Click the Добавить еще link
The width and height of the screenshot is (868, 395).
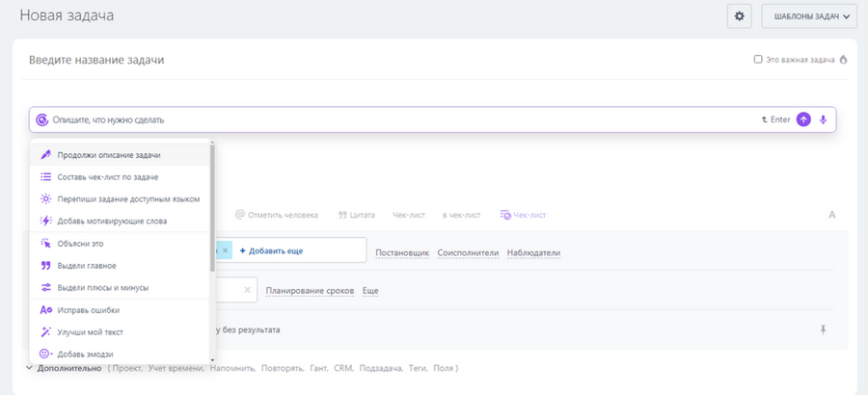coord(271,250)
